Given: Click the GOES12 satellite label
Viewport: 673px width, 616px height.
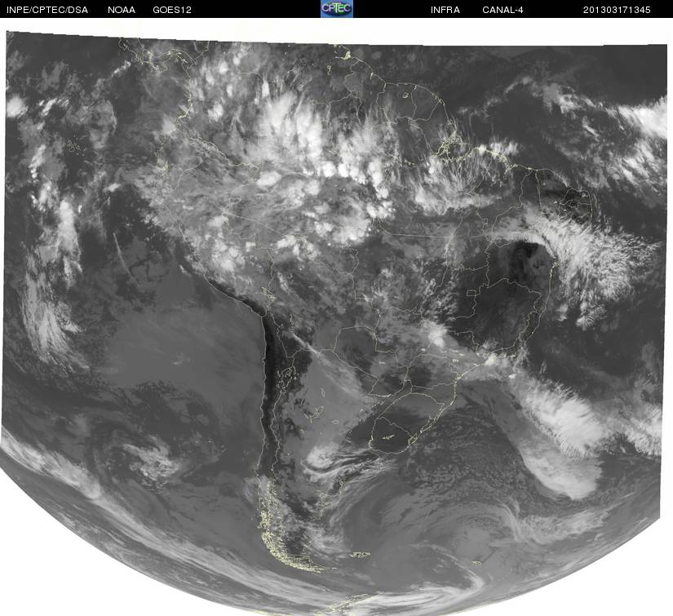Looking at the screenshot, I should click(x=172, y=10).
